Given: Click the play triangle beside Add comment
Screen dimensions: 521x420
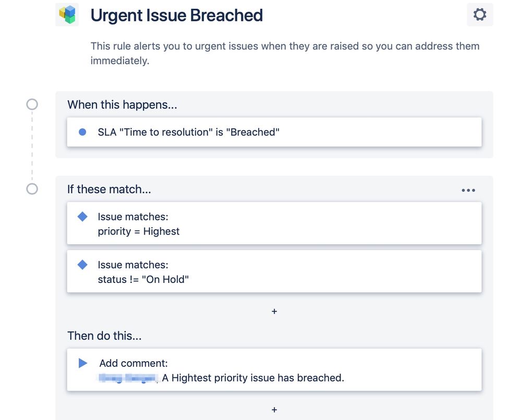Looking at the screenshot, I should click(x=83, y=363).
